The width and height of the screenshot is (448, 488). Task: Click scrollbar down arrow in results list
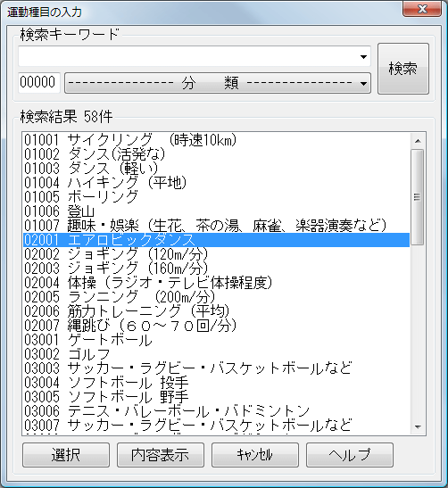tap(418, 427)
